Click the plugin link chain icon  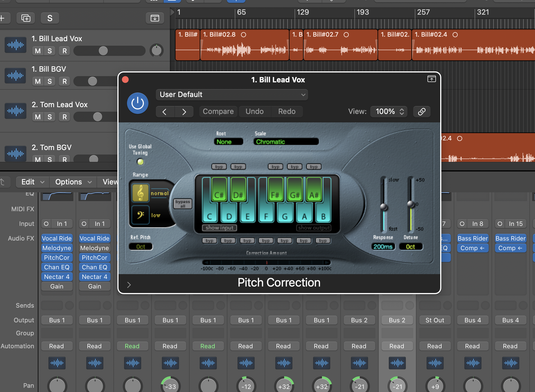[x=422, y=112]
